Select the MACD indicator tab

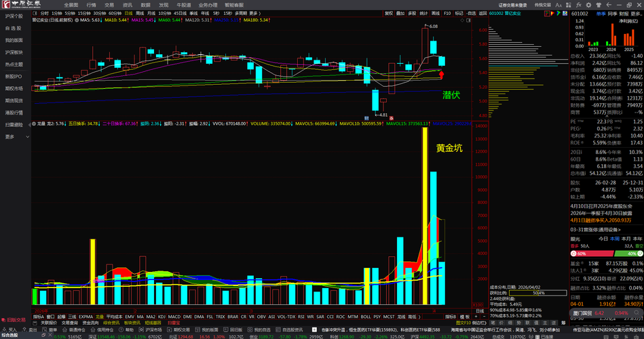(x=174, y=317)
